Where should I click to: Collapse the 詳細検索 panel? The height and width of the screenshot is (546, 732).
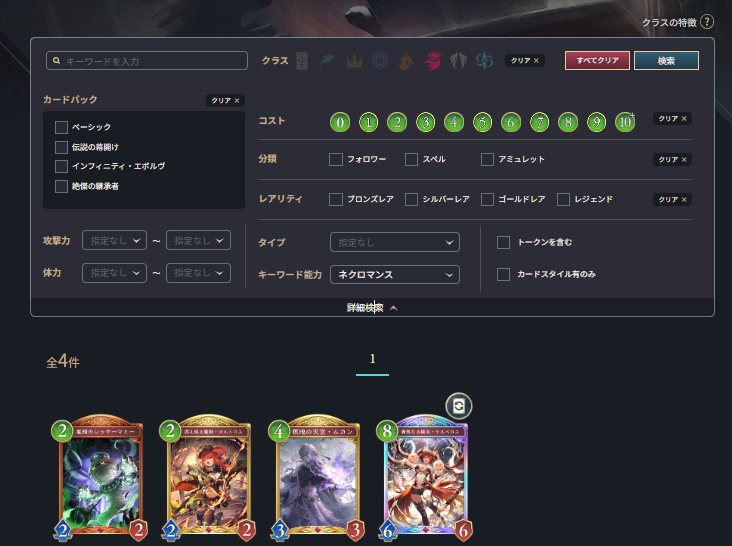click(x=372, y=308)
